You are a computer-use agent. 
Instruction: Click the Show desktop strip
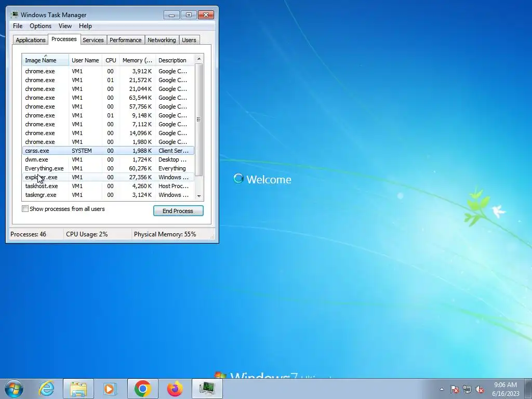(528, 389)
